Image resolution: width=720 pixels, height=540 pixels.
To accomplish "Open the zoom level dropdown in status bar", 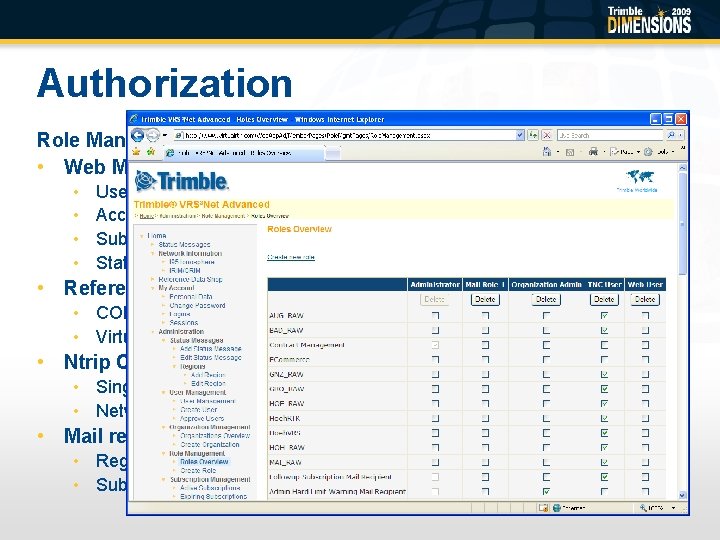I will point(674,507).
